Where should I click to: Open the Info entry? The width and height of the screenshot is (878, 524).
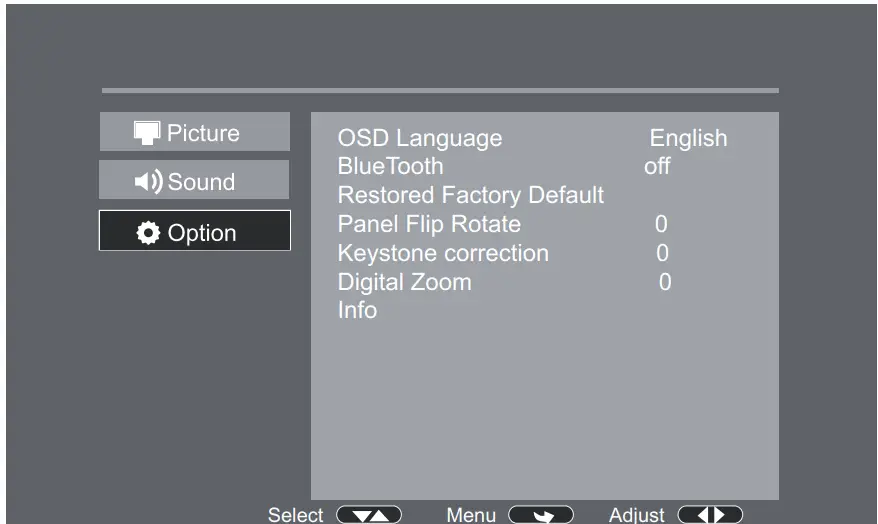[x=357, y=311]
